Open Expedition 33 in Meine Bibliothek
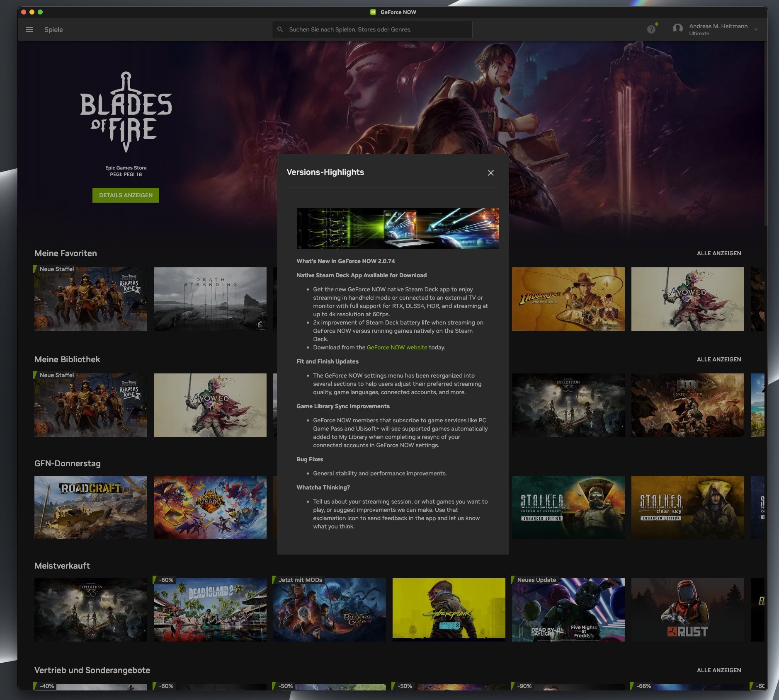 click(x=568, y=405)
